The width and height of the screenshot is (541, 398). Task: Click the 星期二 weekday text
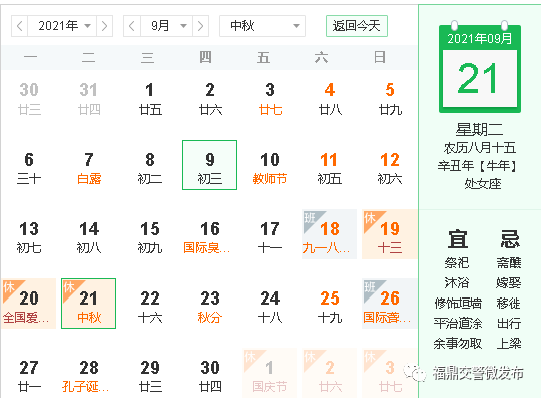(x=480, y=130)
